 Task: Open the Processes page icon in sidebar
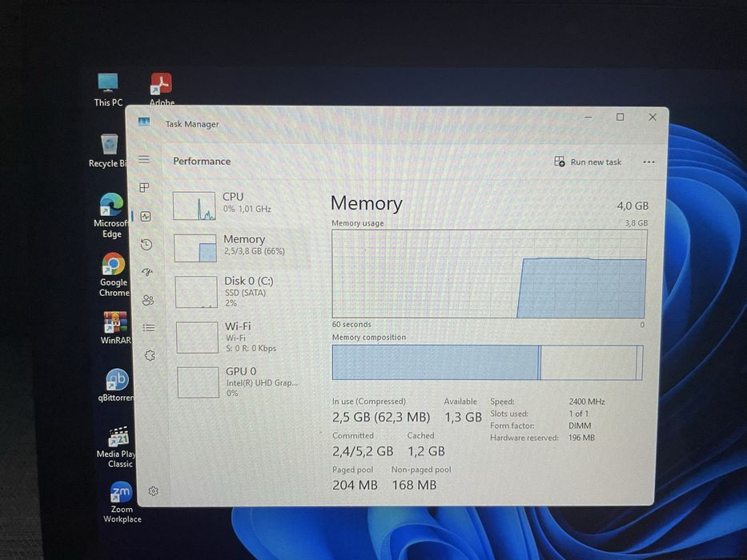click(x=144, y=187)
